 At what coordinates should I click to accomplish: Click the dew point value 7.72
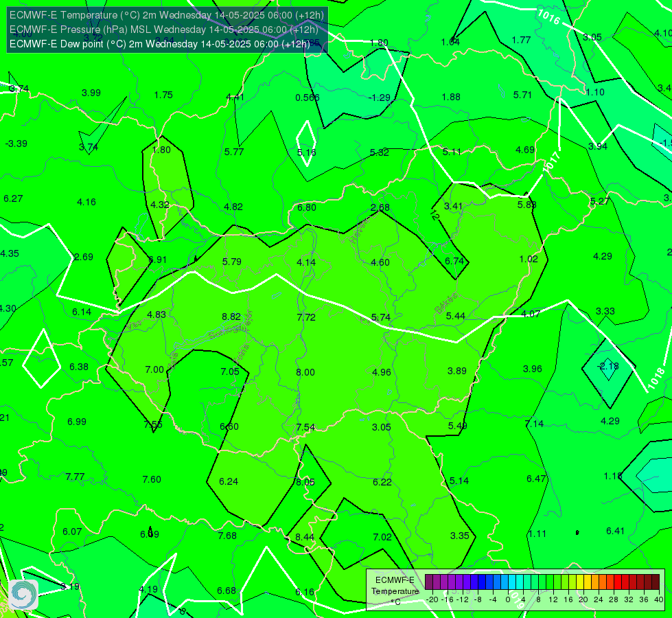pyautogui.click(x=306, y=317)
